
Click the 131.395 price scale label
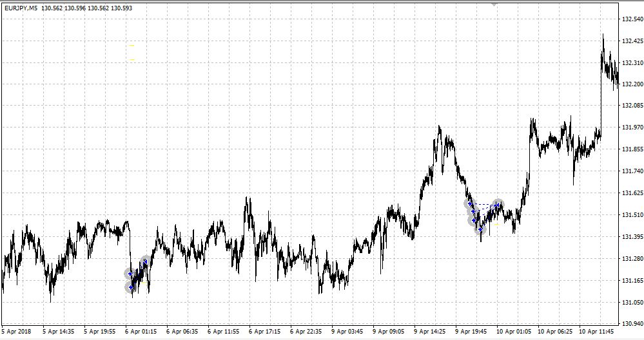[x=632, y=236]
